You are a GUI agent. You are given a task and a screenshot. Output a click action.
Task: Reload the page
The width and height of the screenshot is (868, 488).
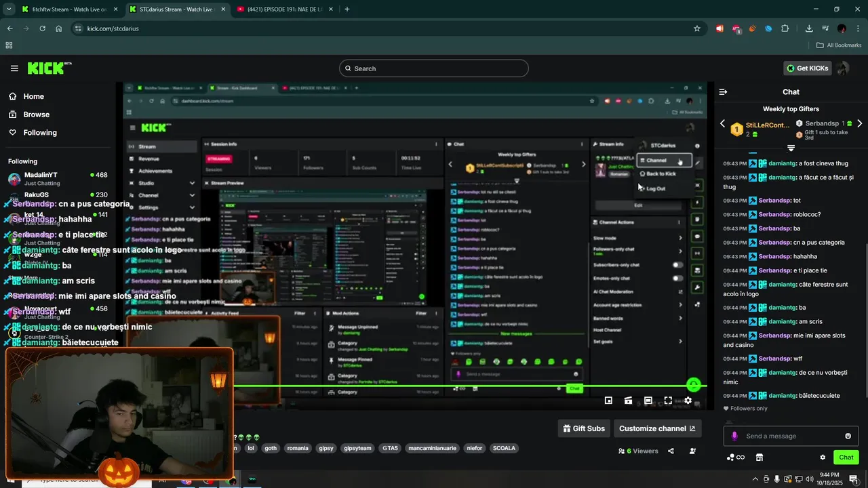[42, 28]
